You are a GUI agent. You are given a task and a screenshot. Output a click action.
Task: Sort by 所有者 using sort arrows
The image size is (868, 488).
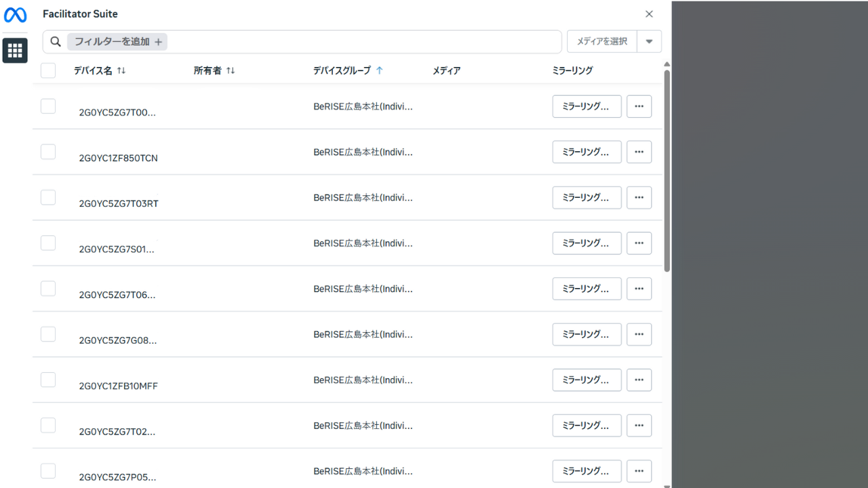tap(231, 70)
